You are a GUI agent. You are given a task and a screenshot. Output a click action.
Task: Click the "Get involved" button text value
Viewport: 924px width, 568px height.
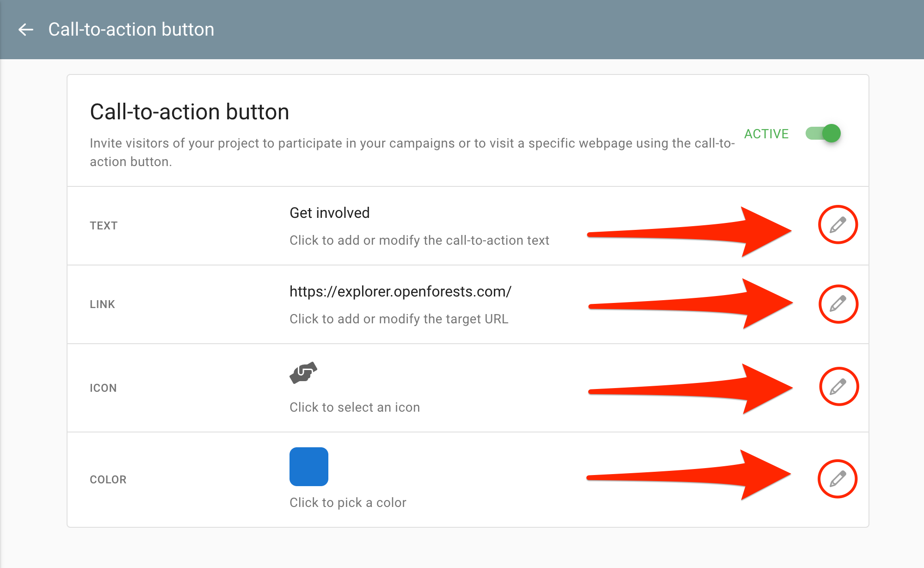[x=329, y=213]
